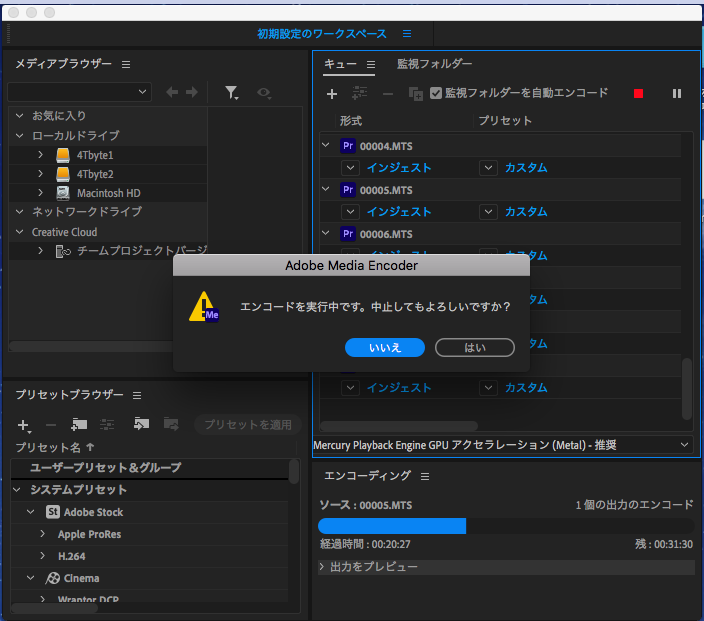The image size is (704, 621).
Task: Open the Media Browser location dropdown
Action: (x=79, y=92)
